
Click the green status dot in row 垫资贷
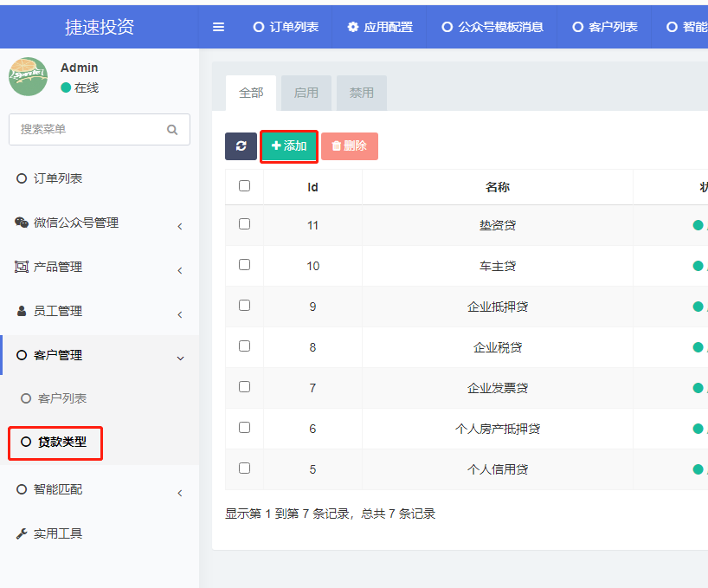pos(698,225)
